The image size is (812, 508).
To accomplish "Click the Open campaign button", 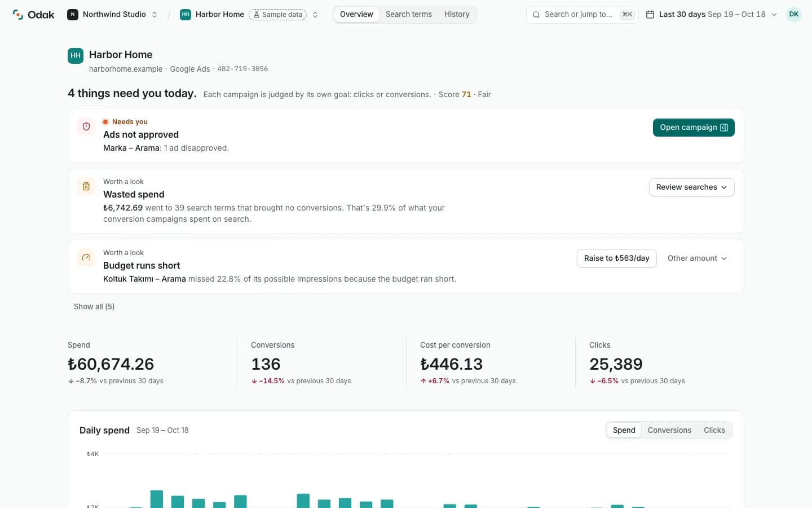I will 694,128.
